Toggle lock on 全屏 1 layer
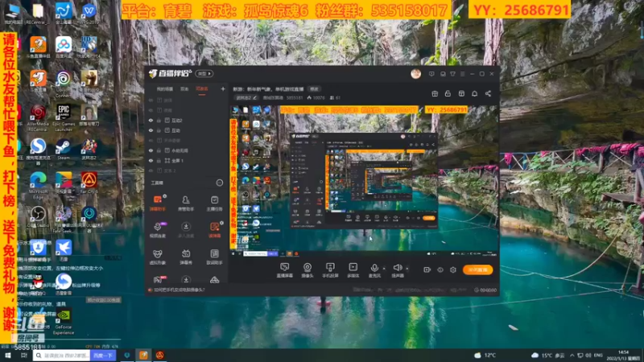The image size is (644, 362). pyautogui.click(x=159, y=160)
